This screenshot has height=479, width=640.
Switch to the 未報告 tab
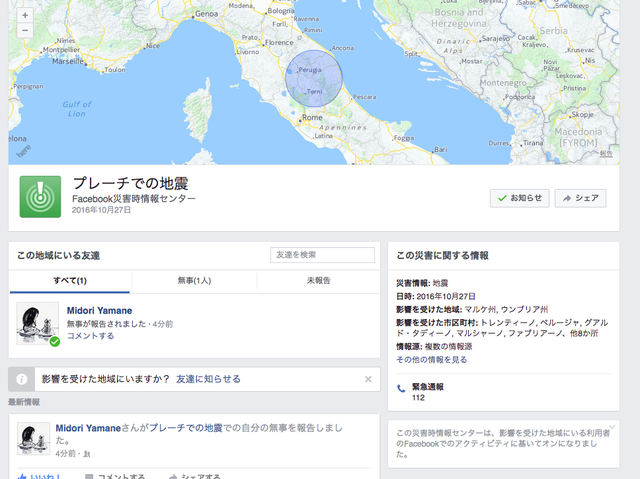318,281
